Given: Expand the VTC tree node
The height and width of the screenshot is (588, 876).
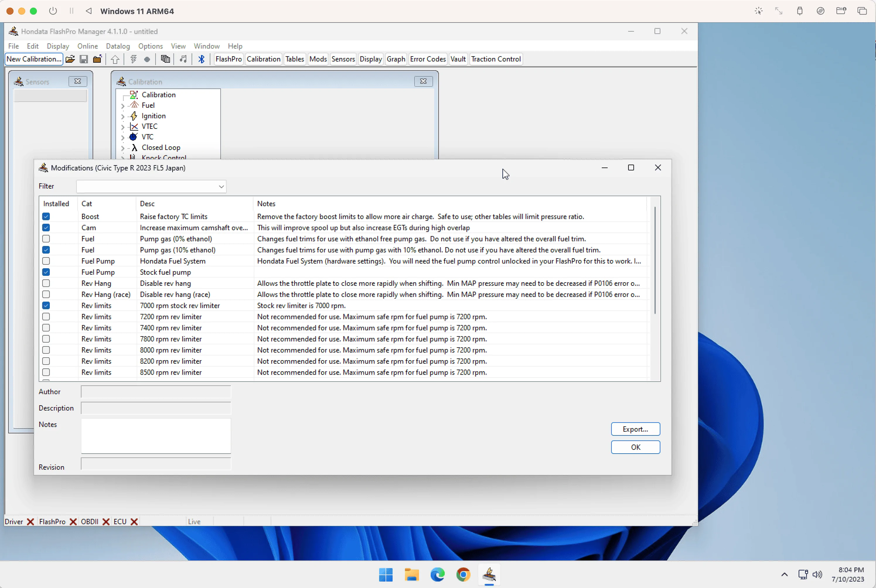Looking at the screenshot, I should pyautogui.click(x=123, y=138).
